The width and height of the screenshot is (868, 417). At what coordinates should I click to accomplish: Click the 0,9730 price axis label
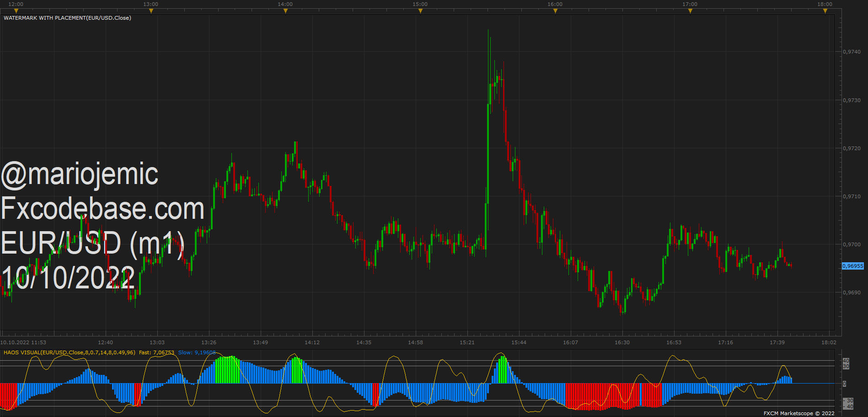point(852,100)
